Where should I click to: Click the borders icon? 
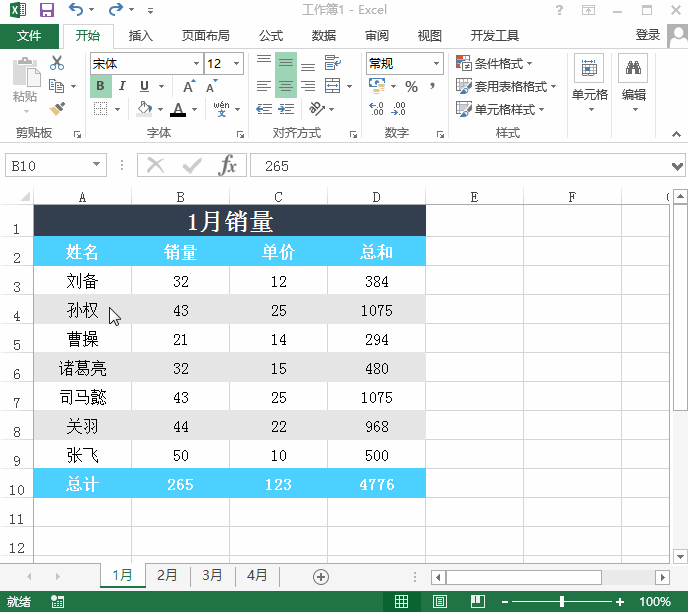[x=100, y=109]
